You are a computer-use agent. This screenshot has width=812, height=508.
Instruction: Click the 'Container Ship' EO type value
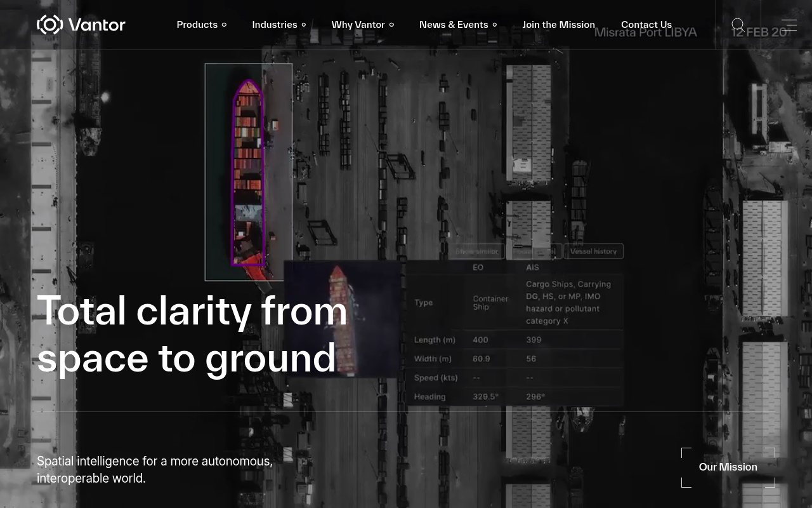click(x=490, y=303)
